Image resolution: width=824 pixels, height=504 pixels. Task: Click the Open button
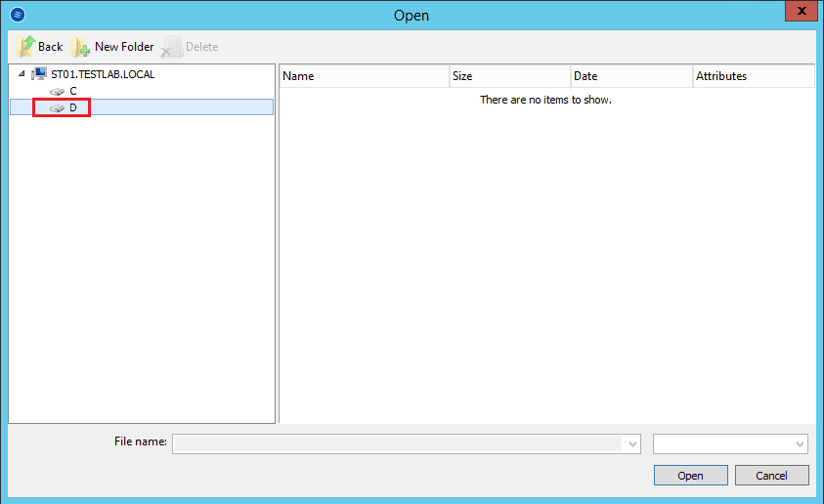pos(690,475)
